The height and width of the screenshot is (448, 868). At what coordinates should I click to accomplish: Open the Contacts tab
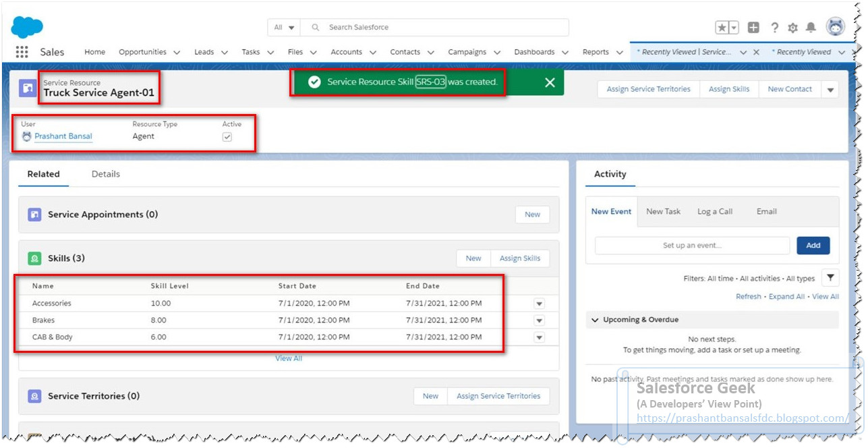tap(405, 52)
